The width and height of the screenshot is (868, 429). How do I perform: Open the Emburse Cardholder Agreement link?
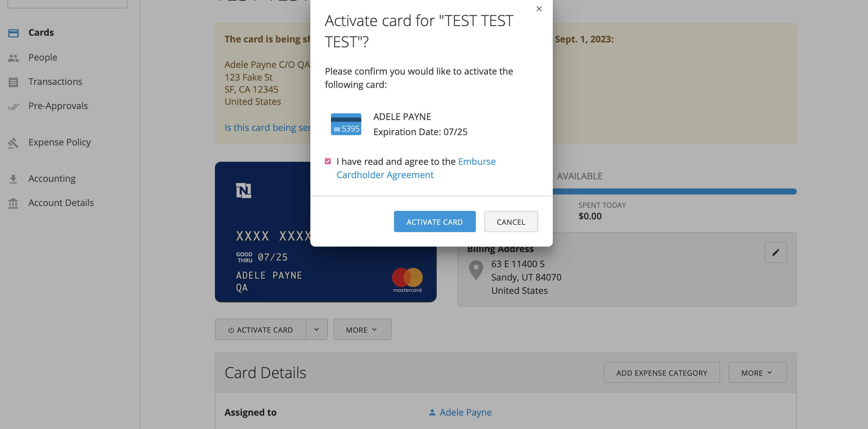[x=416, y=168]
